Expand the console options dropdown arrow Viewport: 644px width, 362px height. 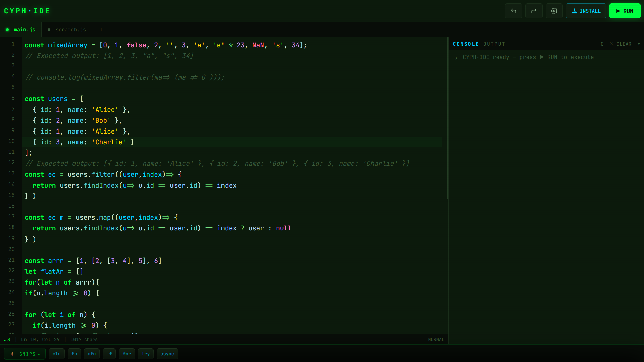(x=639, y=44)
